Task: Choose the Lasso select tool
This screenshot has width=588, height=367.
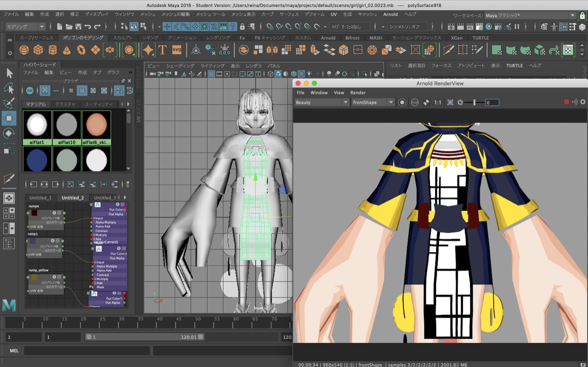Action: (x=8, y=88)
